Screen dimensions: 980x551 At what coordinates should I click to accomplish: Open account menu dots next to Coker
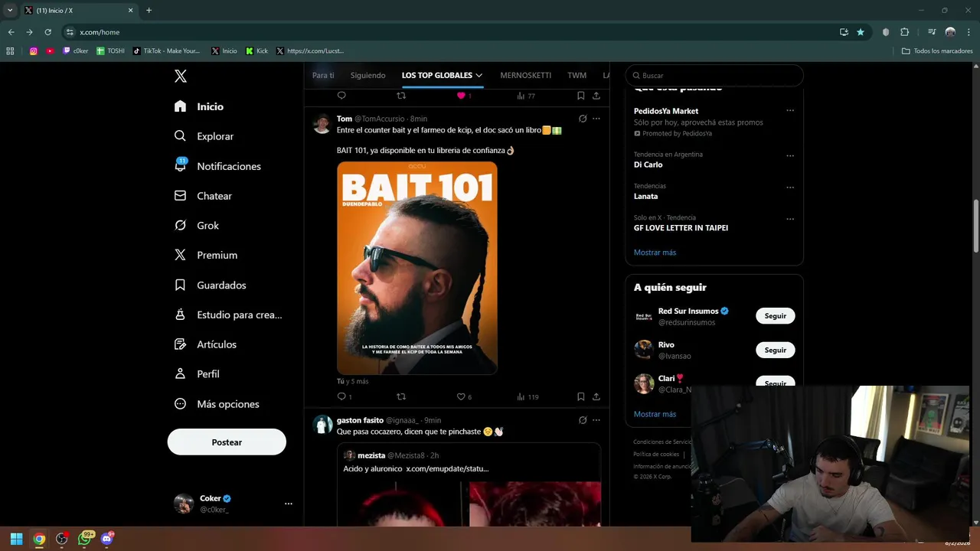(x=289, y=504)
